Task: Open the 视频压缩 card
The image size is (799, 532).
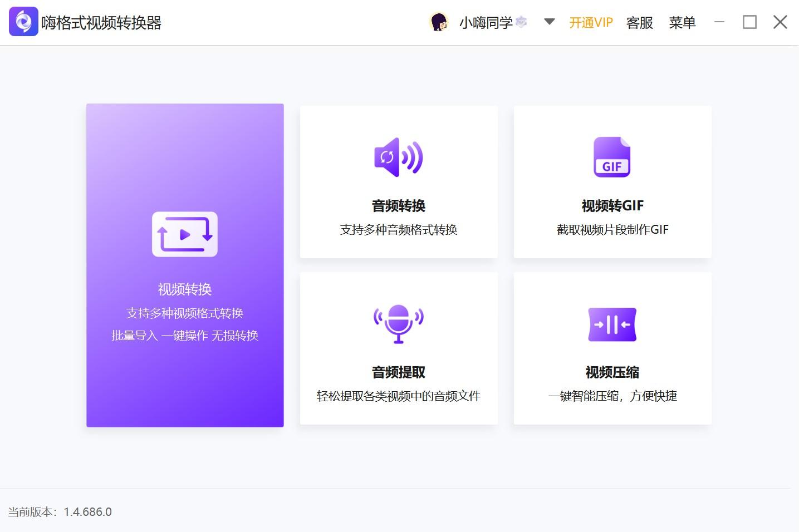Action: [x=611, y=348]
